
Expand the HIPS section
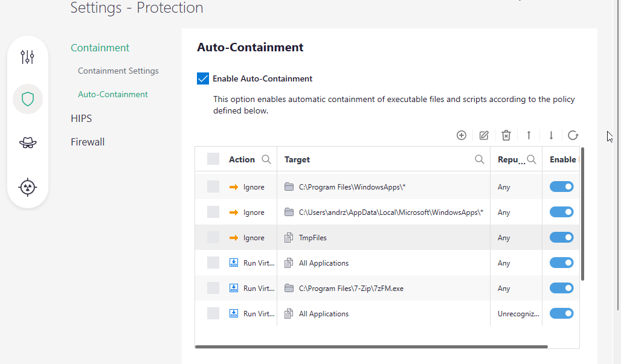pos(82,118)
